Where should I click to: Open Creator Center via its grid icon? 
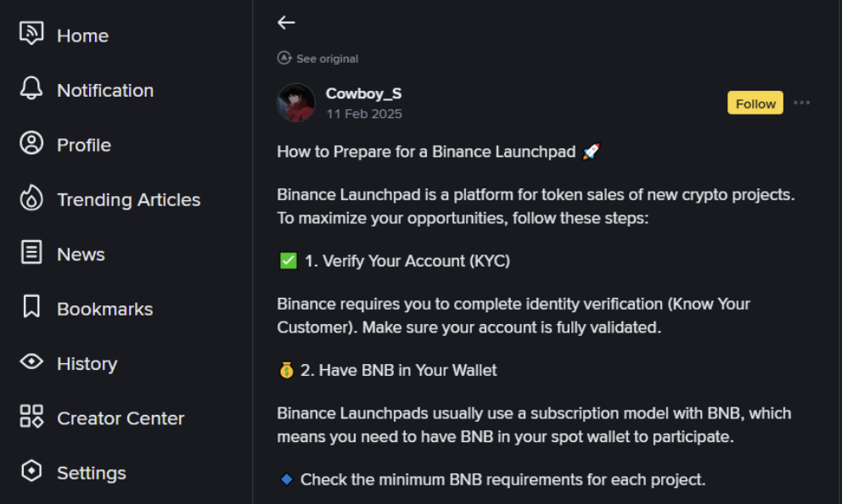click(x=30, y=417)
